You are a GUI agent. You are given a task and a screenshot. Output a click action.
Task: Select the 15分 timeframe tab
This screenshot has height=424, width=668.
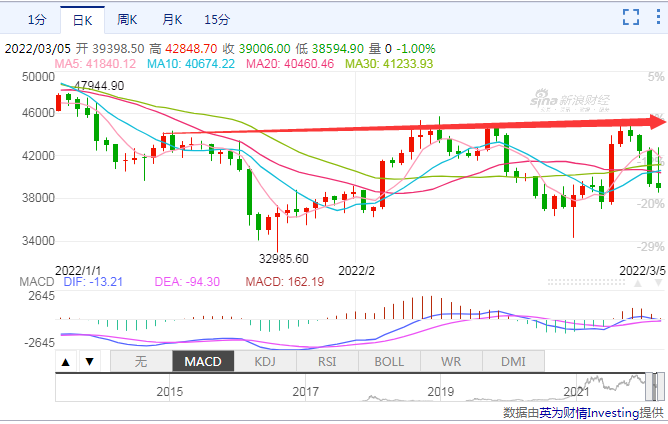(x=216, y=19)
